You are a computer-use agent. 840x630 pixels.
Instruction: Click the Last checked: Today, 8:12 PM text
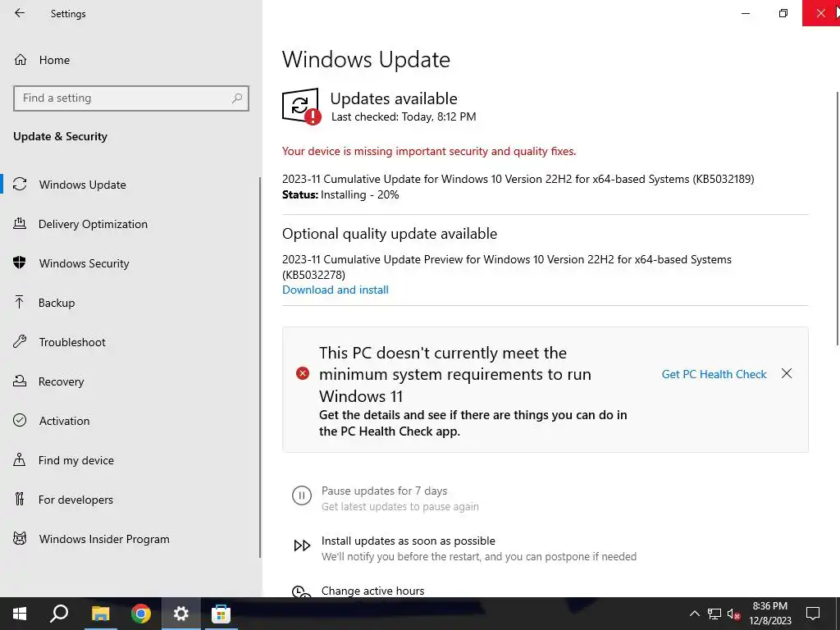coord(404,116)
